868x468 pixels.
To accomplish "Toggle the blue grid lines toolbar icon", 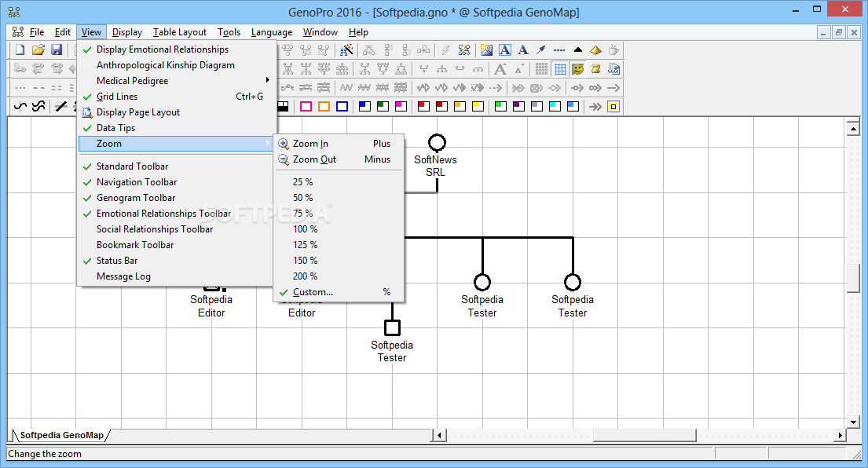I will coord(560,69).
